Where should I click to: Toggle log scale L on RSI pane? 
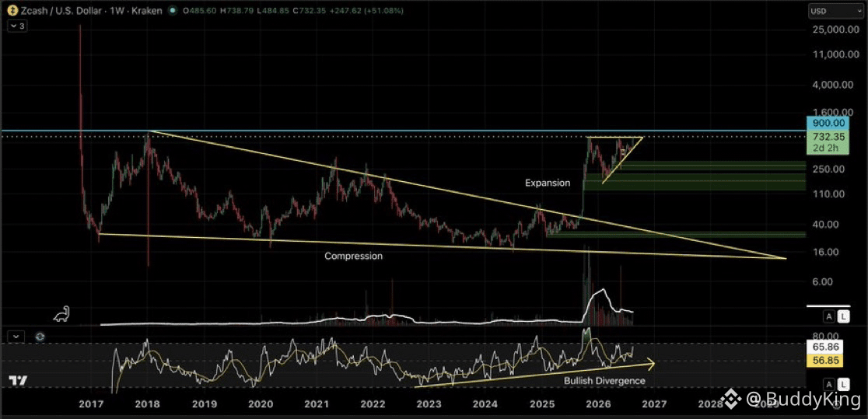843,384
